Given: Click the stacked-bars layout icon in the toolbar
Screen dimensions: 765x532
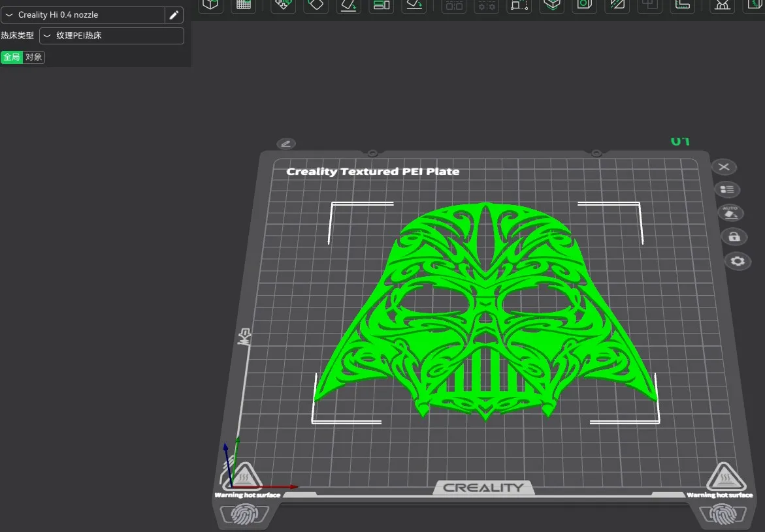Looking at the screenshot, I should point(381,5).
